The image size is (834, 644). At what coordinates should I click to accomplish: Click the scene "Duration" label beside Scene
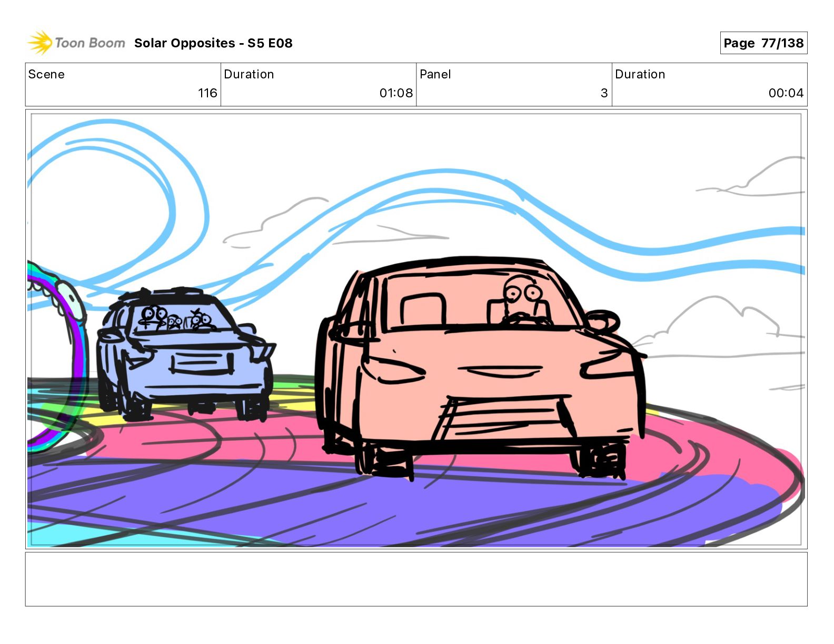tap(249, 74)
